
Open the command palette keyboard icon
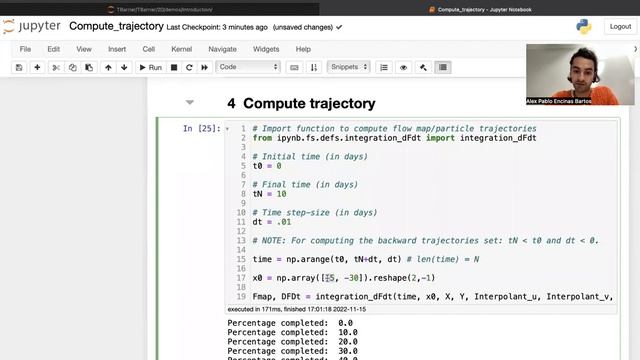[294, 67]
